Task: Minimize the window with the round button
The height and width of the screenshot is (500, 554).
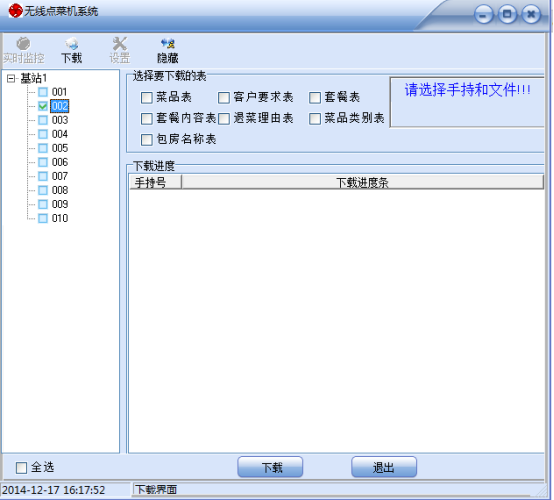Action: [x=483, y=14]
